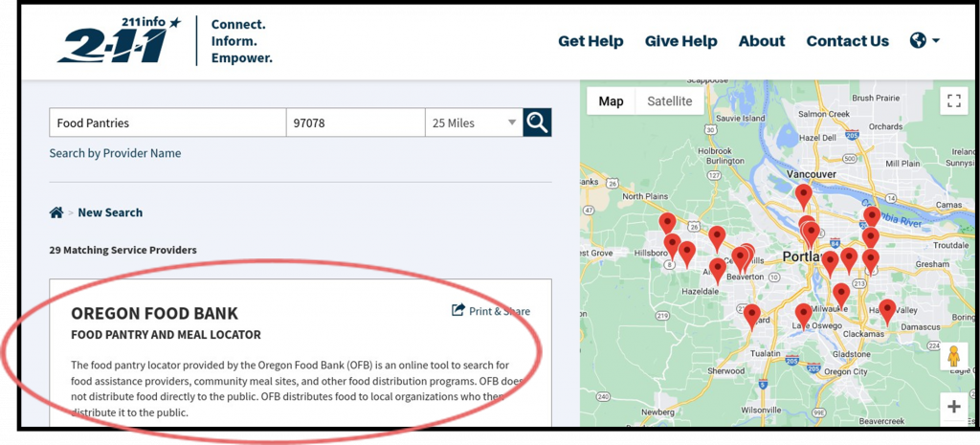Viewport: 980px width, 445px height.
Task: Toggle fullscreen map view
Action: click(953, 100)
